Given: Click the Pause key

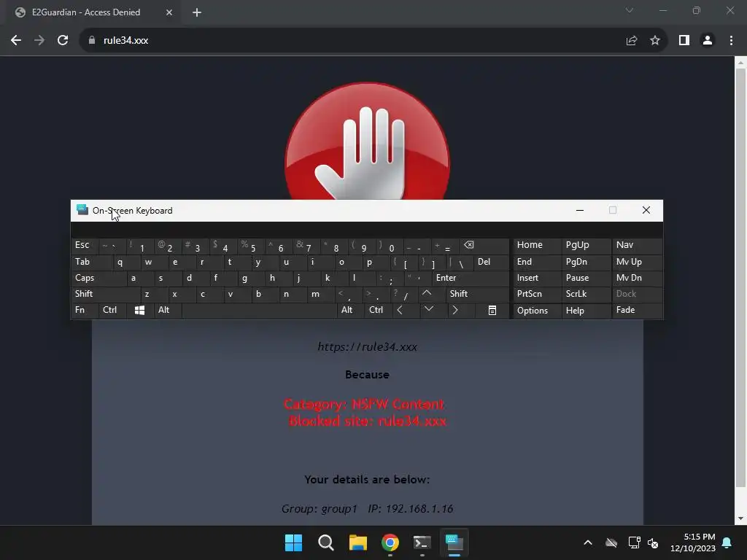Looking at the screenshot, I should 586,278.
